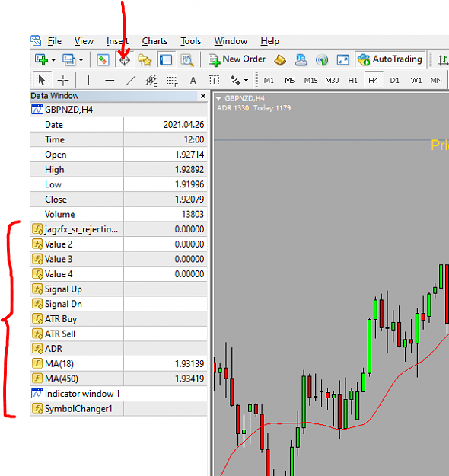Select the H4 timeframe button
This screenshot has height=476, width=449.
tap(374, 81)
